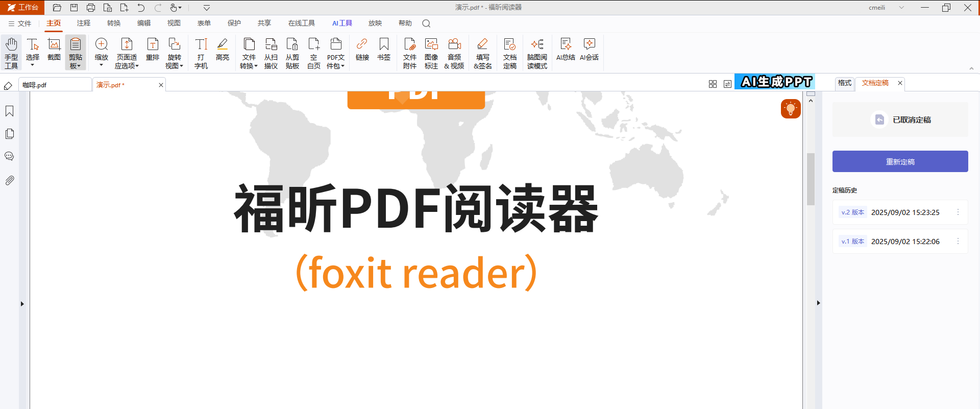
Task: Click the tab list icon beside grid icon
Action: 727,84
